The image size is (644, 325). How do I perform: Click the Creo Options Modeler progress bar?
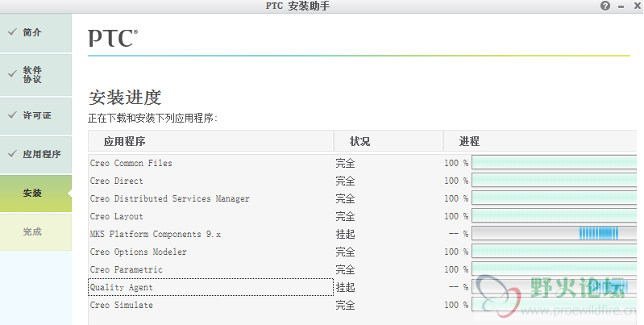tap(554, 251)
